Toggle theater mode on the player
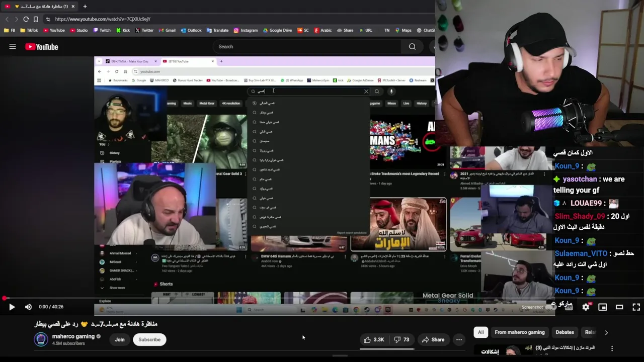644x362 pixels. click(619, 307)
